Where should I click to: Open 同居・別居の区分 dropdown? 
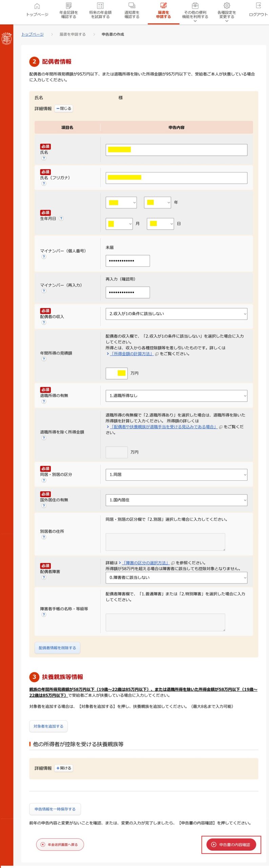pos(176,475)
